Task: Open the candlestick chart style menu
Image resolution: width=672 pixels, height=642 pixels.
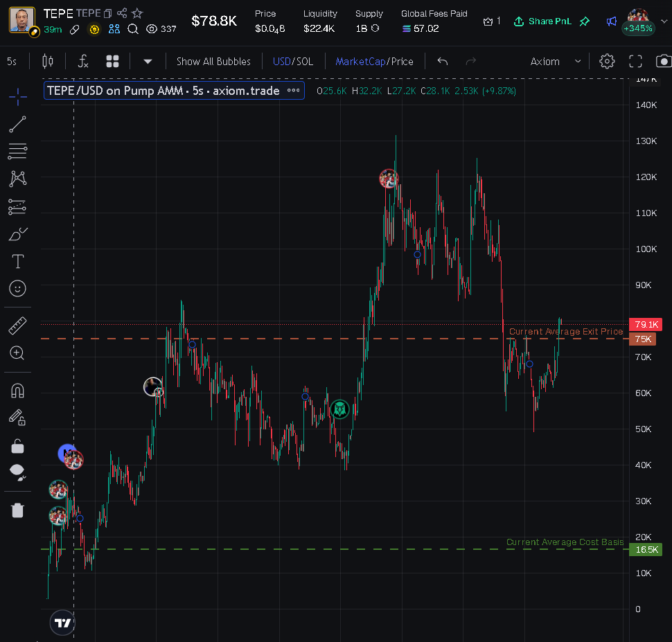Action: pyautogui.click(x=48, y=61)
